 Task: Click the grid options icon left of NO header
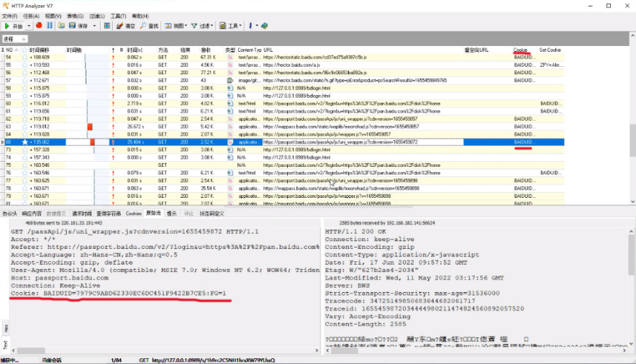(2, 50)
